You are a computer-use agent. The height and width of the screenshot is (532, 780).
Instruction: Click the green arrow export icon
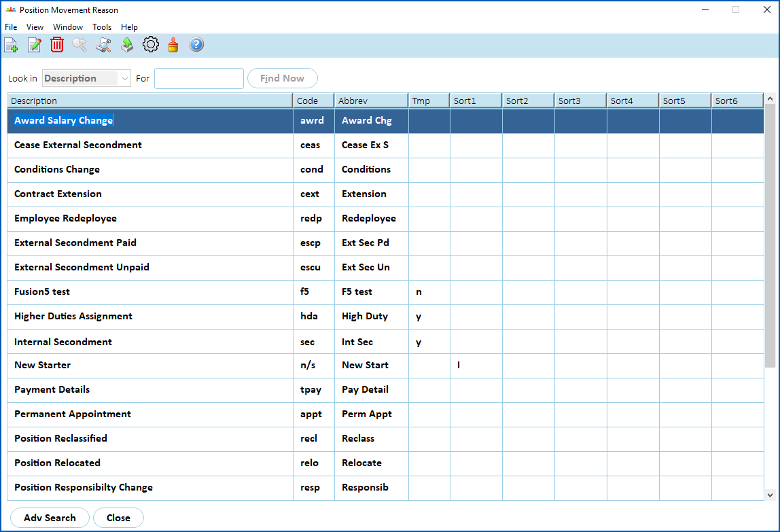[127, 45]
